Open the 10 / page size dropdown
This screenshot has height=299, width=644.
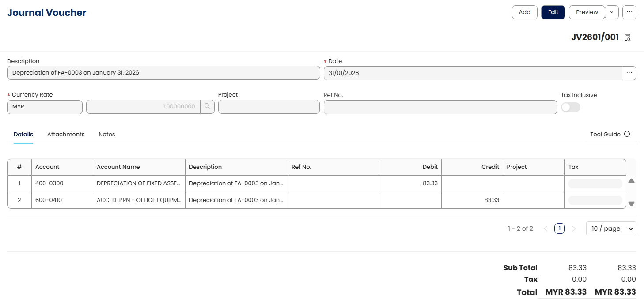point(611,228)
